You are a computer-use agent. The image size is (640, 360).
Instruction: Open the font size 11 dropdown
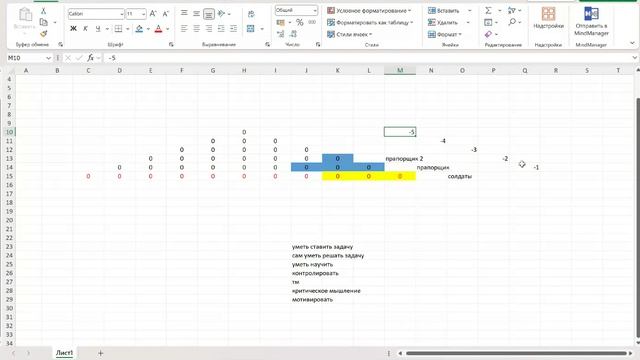144,14
